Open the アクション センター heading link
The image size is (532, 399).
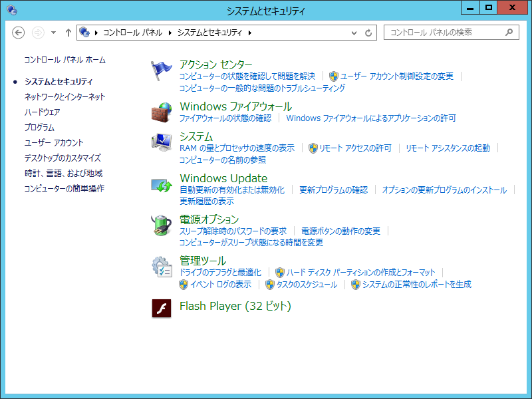pos(215,65)
